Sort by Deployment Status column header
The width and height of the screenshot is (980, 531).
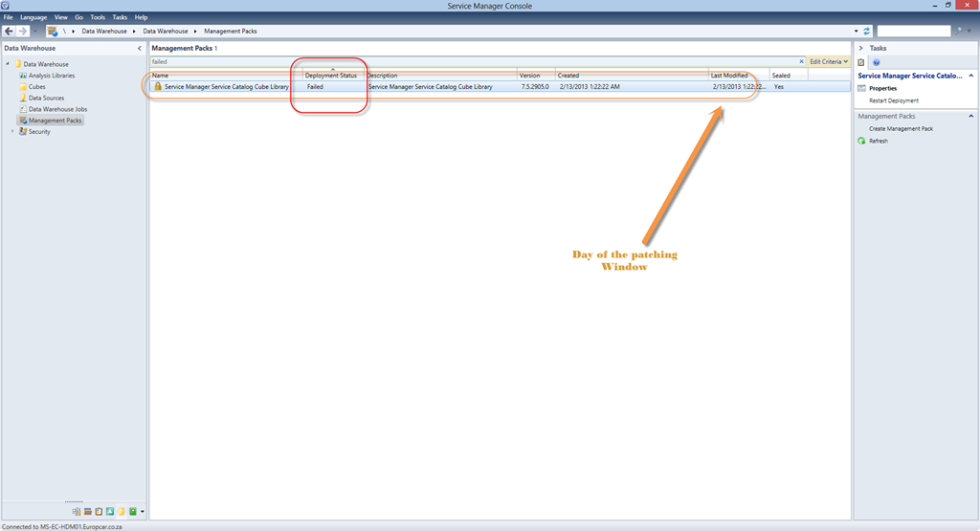(331, 76)
